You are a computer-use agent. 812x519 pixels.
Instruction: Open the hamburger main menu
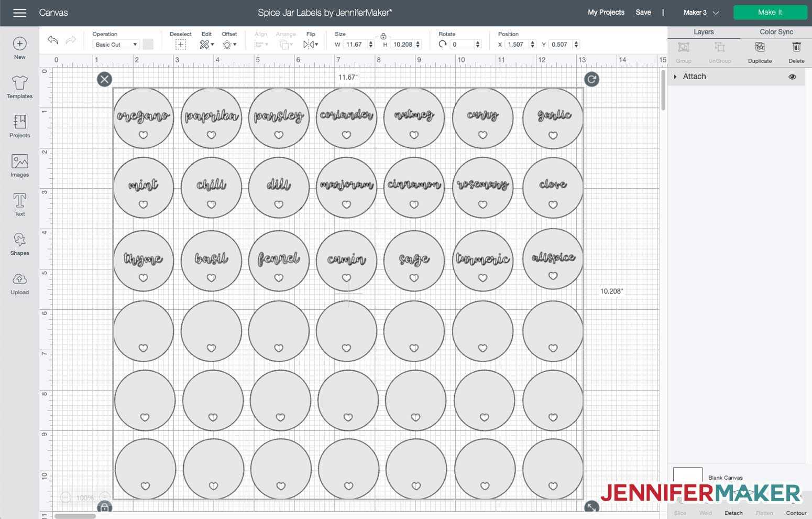coord(19,13)
